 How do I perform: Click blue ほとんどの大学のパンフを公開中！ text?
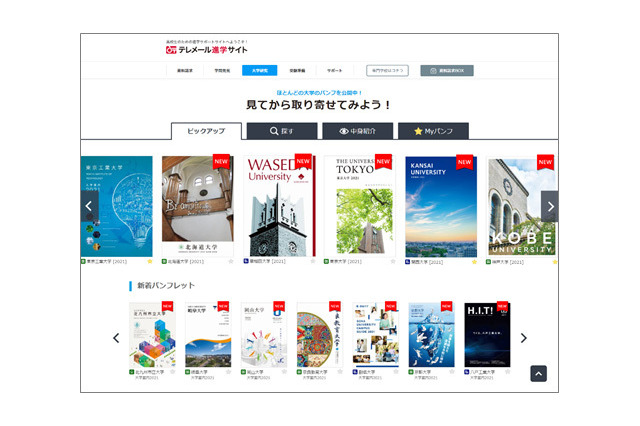[x=319, y=93]
